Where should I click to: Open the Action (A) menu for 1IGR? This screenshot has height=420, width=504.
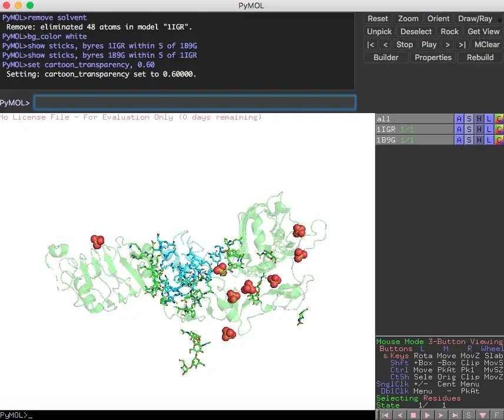coord(459,128)
